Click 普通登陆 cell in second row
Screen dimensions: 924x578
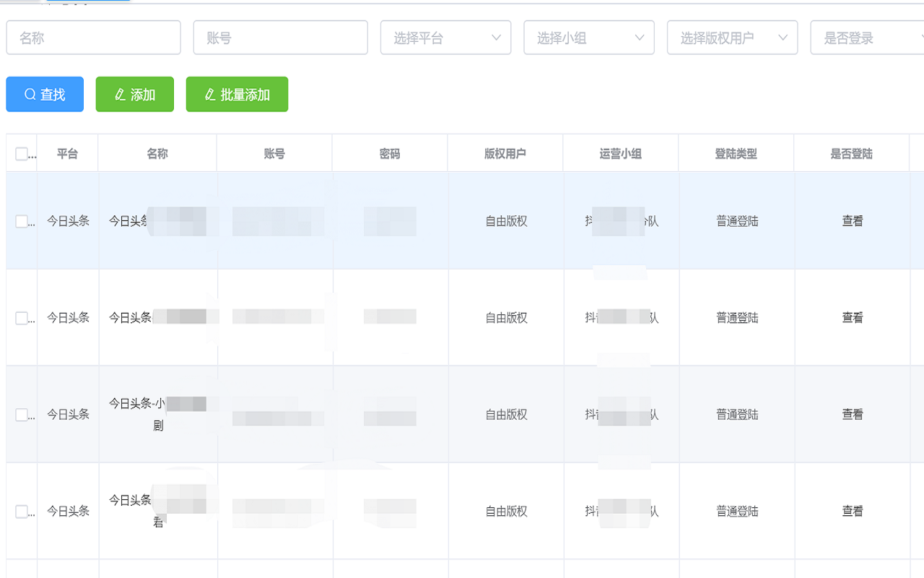737,318
